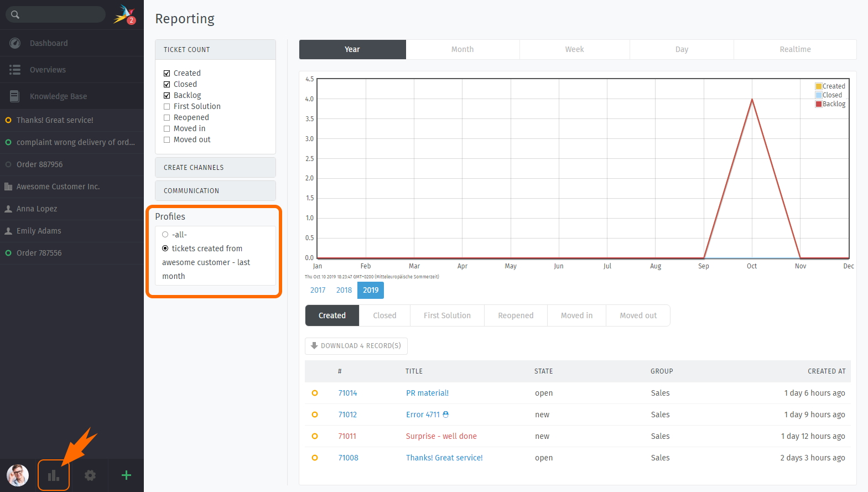Select the Moved out records tab

tap(638, 315)
